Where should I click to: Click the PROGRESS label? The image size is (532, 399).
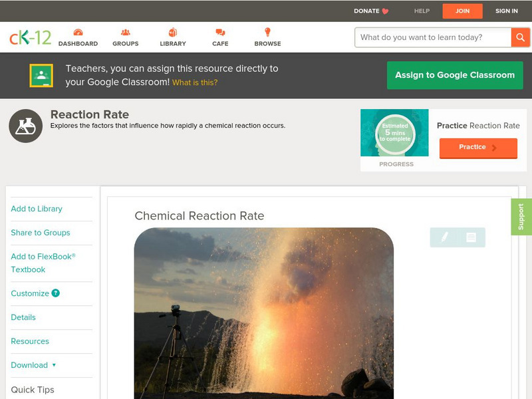[x=396, y=164]
